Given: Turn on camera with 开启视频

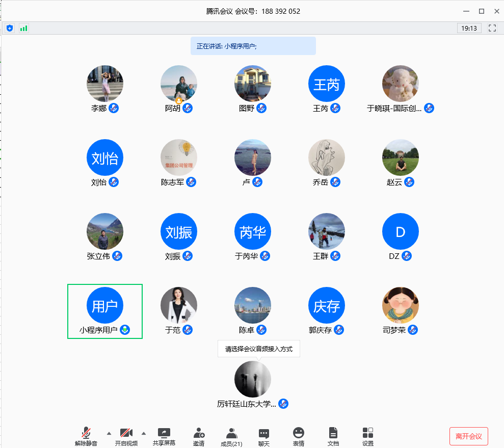Looking at the screenshot, I should (126, 437).
